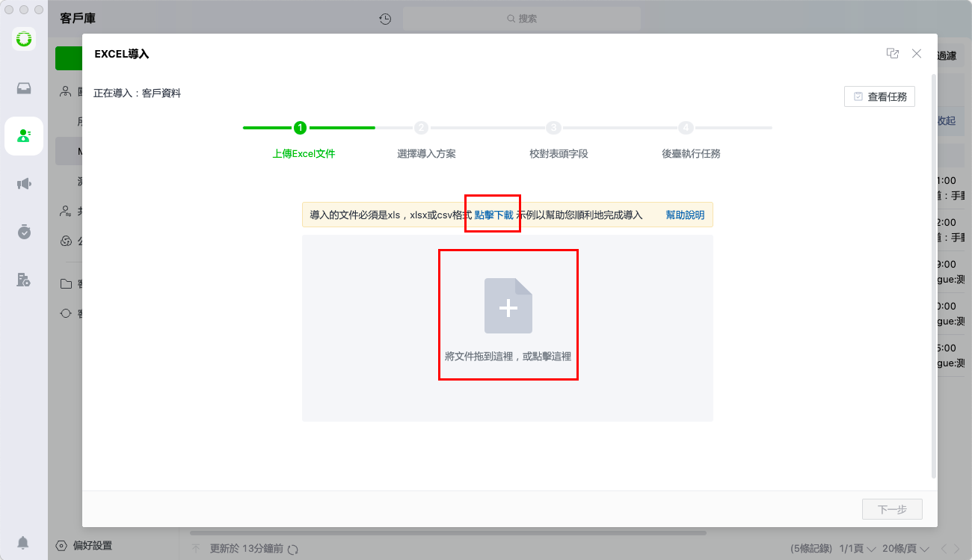Viewport: 972px width, 560px height.
Task: Expand the 1/1頁 page selector dropdown
Action: point(858,549)
